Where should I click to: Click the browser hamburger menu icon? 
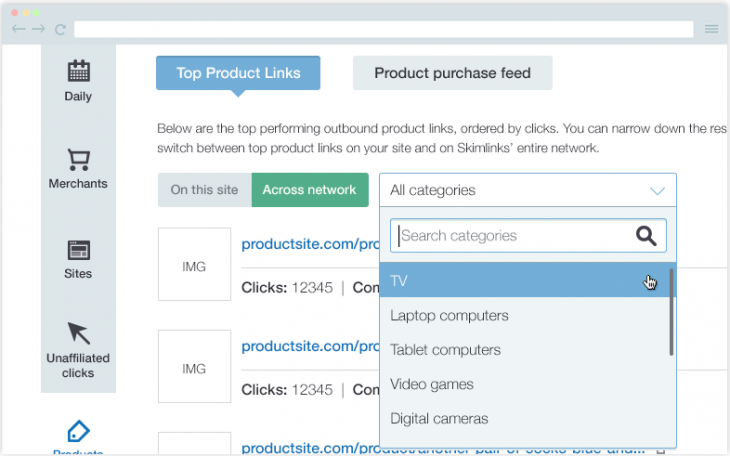point(712,29)
